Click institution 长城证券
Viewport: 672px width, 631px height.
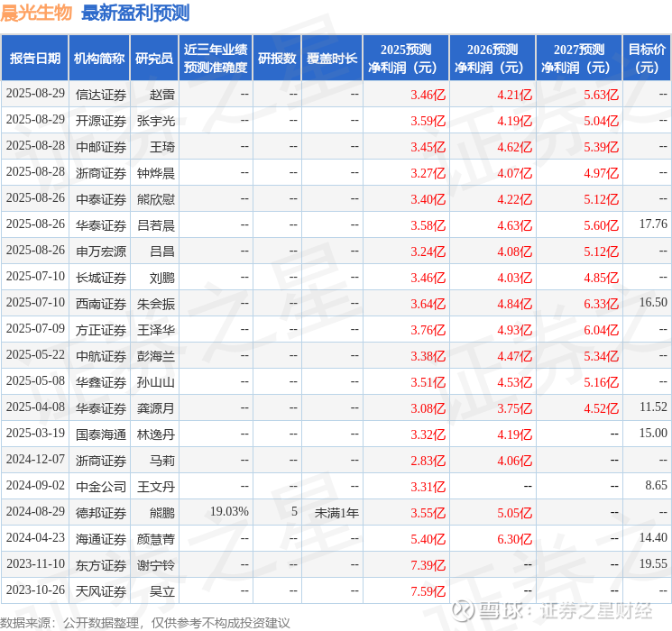coord(101,278)
